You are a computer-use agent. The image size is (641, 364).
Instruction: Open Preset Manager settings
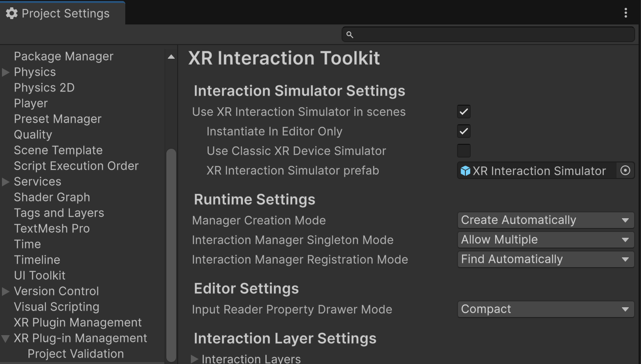coord(58,119)
